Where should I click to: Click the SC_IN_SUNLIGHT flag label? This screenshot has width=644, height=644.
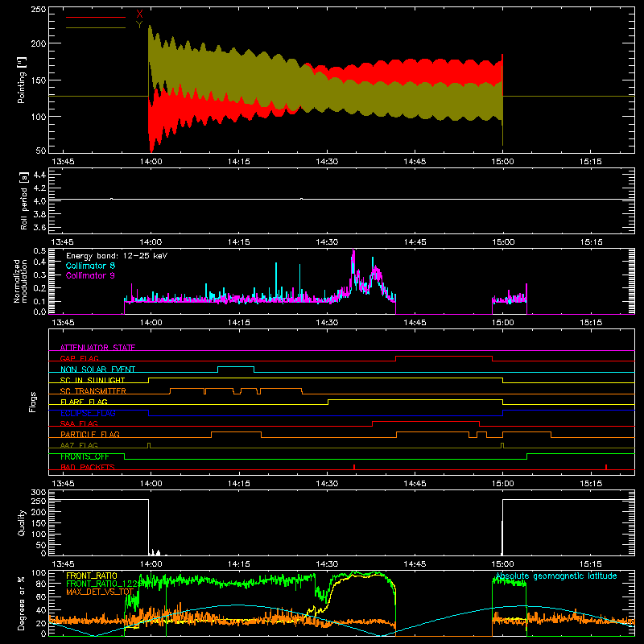pos(93,380)
